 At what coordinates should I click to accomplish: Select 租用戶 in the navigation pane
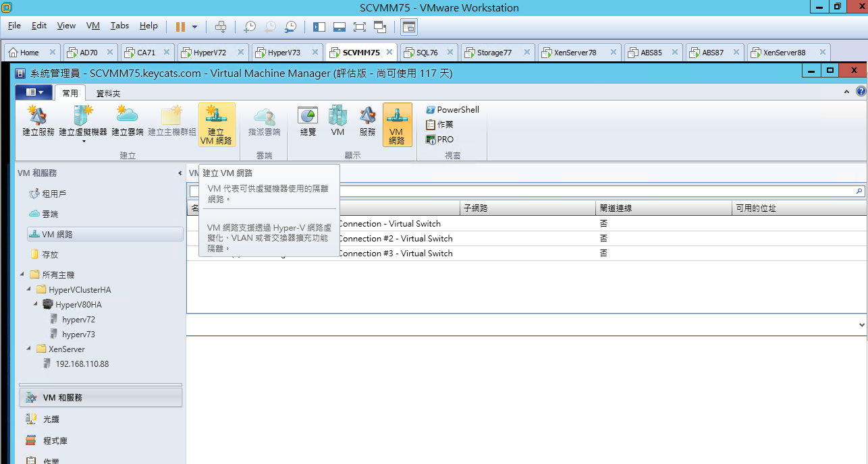[54, 194]
